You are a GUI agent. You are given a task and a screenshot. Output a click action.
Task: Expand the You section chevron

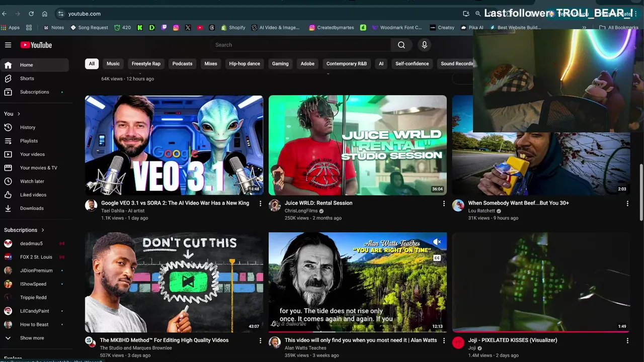(x=19, y=114)
